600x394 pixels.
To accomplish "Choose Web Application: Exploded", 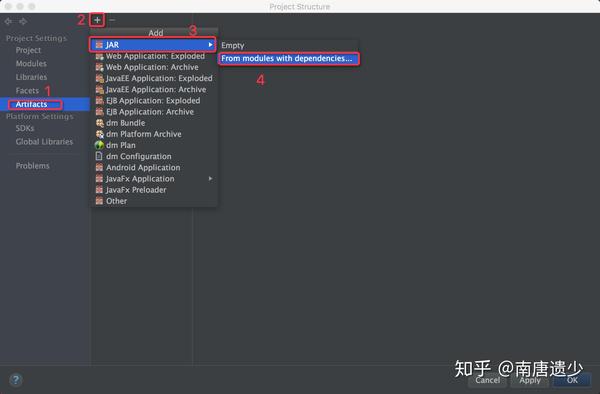I will (154, 56).
